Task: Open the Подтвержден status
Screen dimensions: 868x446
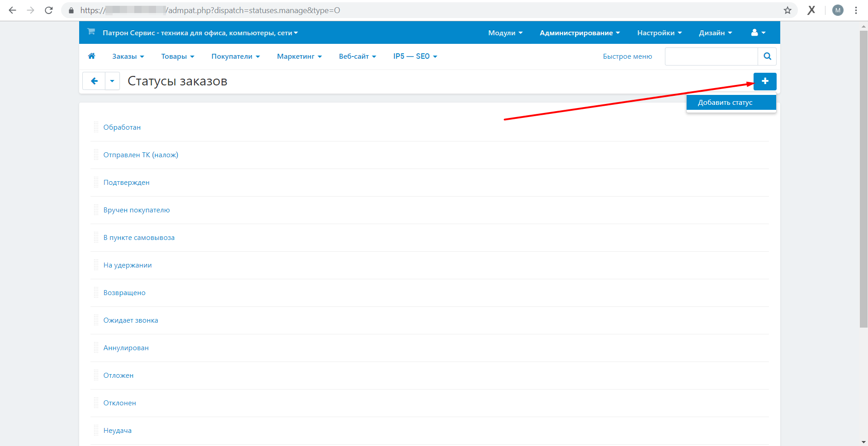Action: [126, 182]
